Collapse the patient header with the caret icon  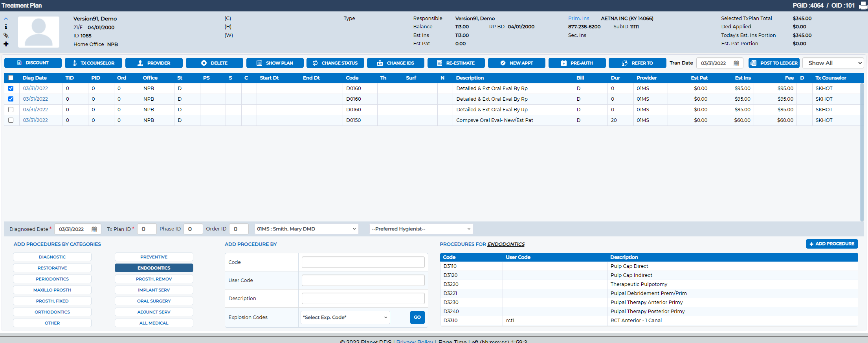pyautogui.click(x=6, y=18)
